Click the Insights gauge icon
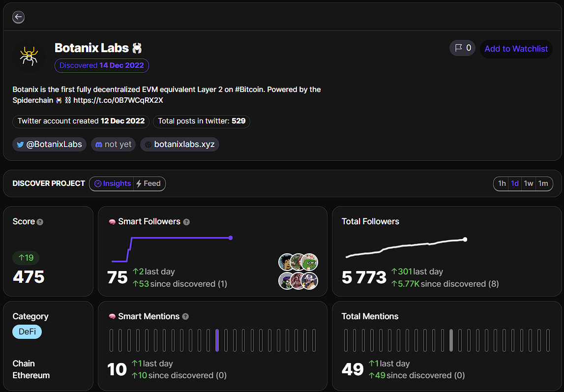This screenshot has width=564, height=392. click(98, 184)
